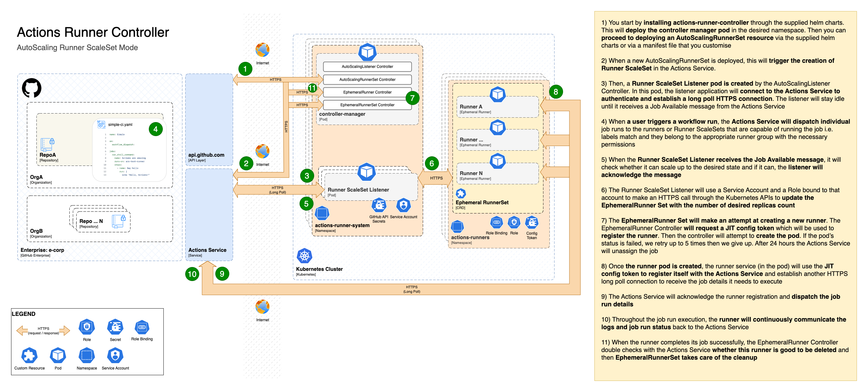Click the Kubernetes Cluster wheel icon
Image resolution: width=868 pixels, height=392 pixels.
click(304, 256)
